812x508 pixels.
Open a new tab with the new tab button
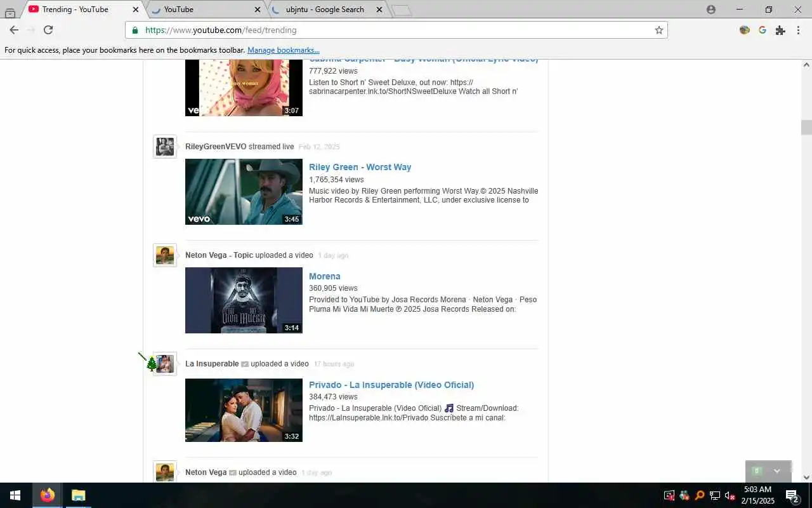[x=401, y=10]
